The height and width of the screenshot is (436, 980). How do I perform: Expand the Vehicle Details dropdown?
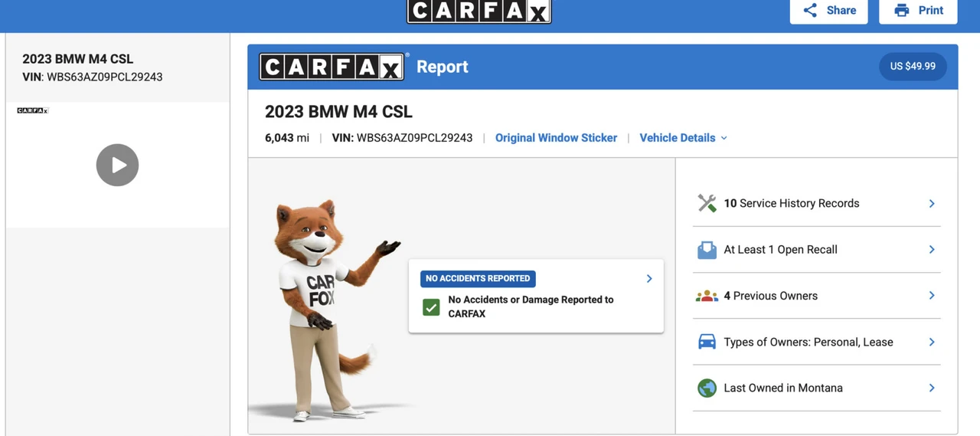[x=683, y=138]
